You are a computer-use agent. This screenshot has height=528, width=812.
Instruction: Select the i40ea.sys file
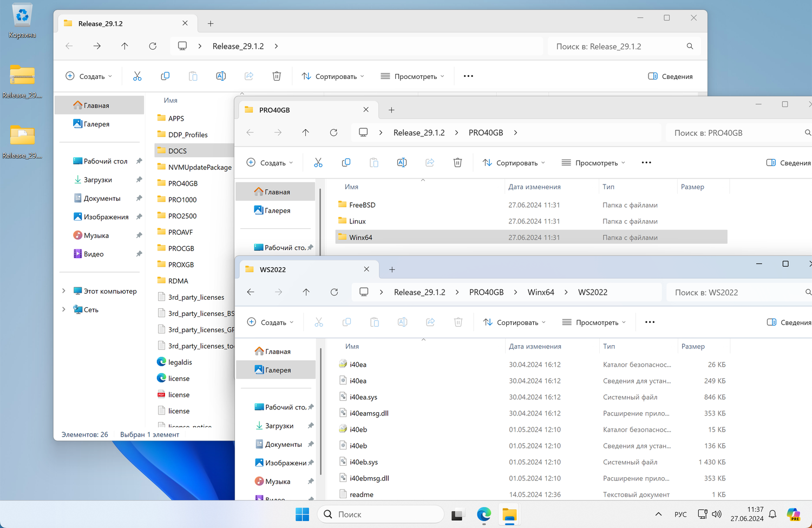(363, 397)
